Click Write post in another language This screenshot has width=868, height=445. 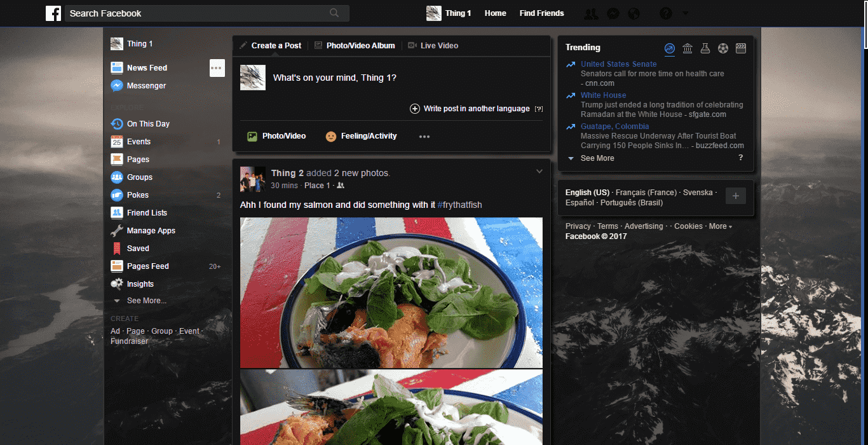click(470, 109)
